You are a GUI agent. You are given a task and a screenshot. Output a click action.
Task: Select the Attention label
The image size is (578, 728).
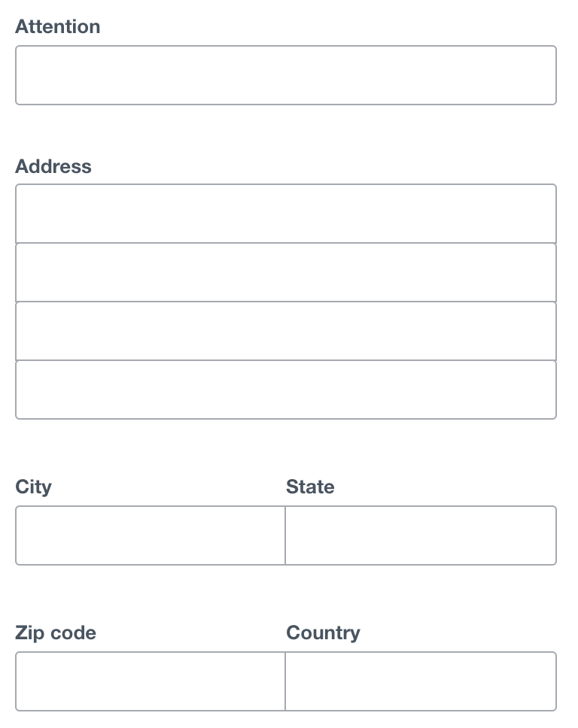(x=57, y=26)
